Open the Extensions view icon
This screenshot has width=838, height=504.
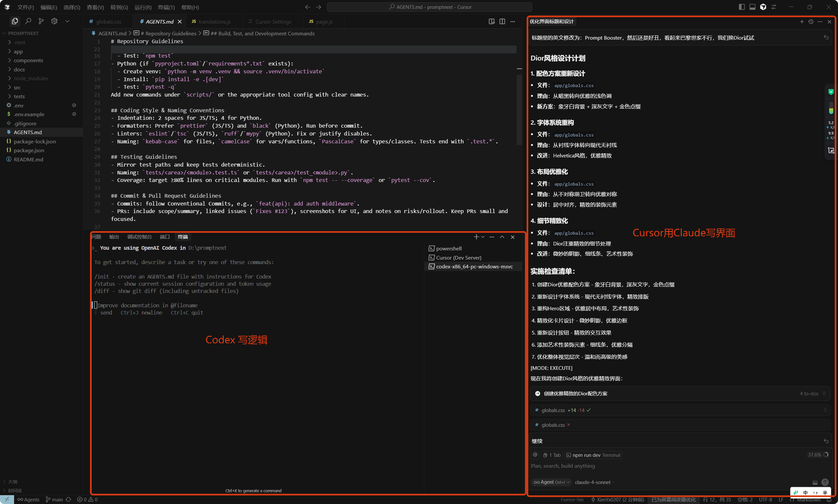[54, 21]
